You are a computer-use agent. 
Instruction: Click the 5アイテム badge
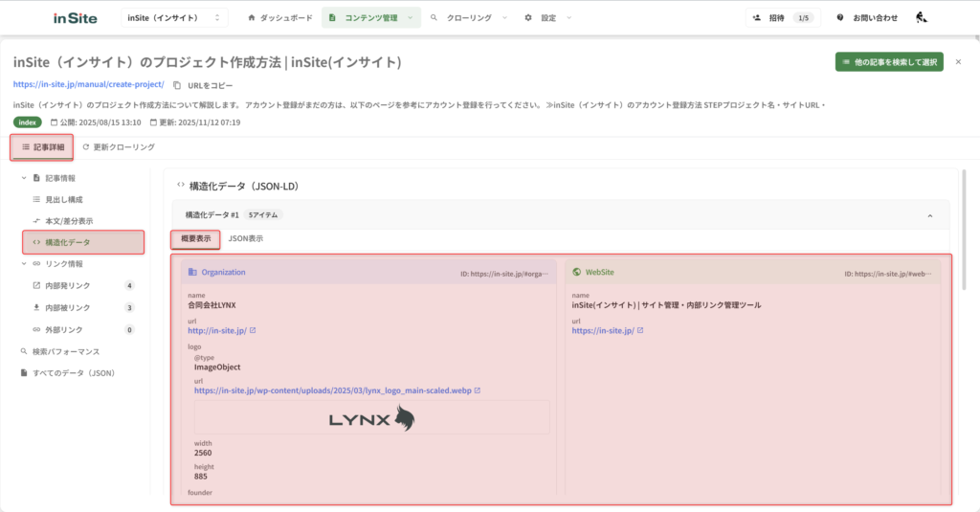(x=263, y=215)
